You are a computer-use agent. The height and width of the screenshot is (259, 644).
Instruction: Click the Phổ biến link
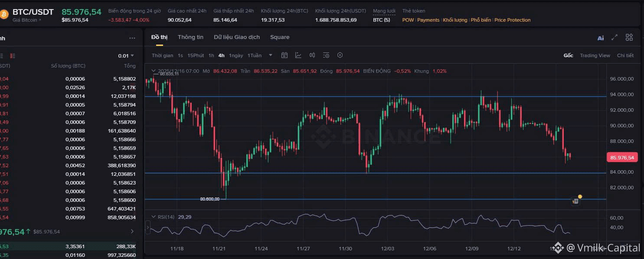[x=481, y=20]
